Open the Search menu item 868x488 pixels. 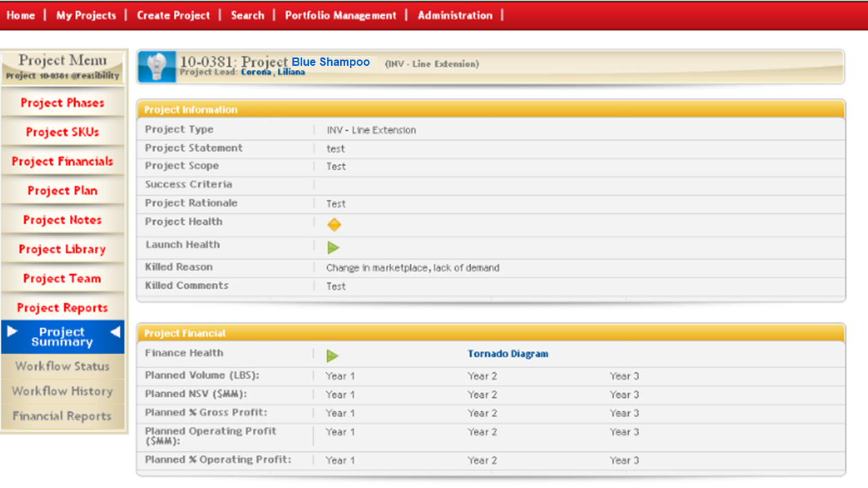pyautogui.click(x=247, y=15)
